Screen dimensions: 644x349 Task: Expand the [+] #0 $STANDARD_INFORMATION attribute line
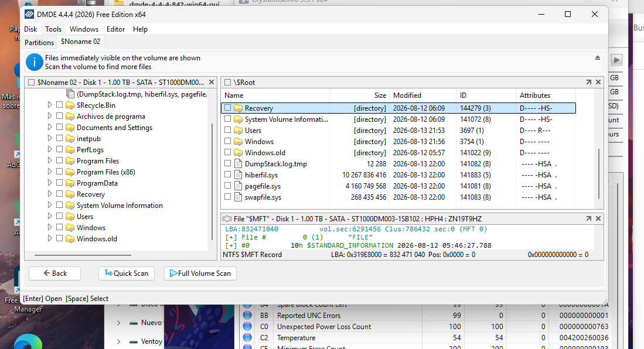(231, 245)
